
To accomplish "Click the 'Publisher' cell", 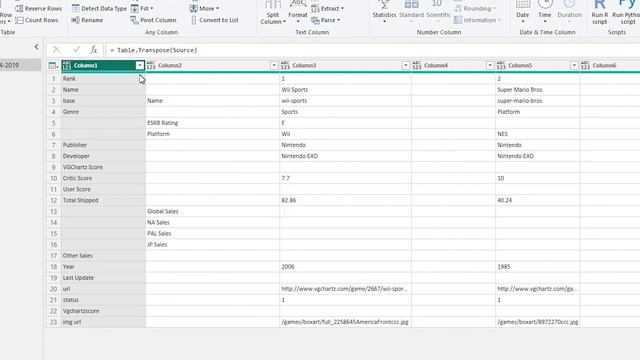I will (x=103, y=145).
